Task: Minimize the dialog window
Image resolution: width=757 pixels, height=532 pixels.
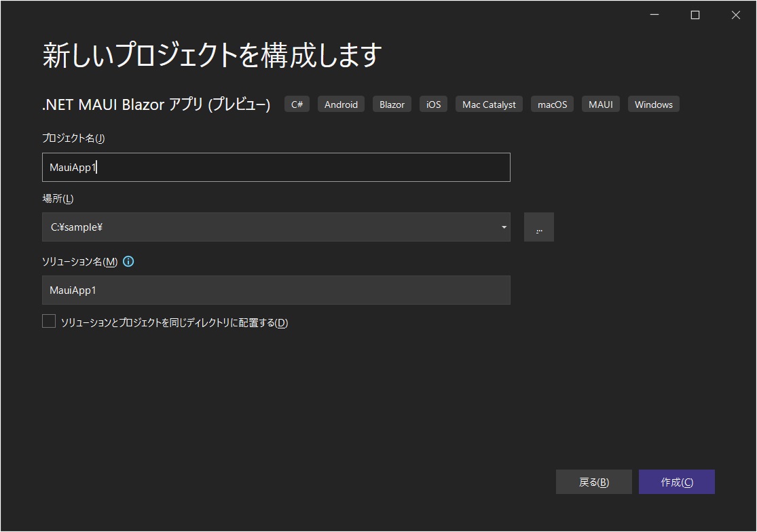Action: click(654, 15)
